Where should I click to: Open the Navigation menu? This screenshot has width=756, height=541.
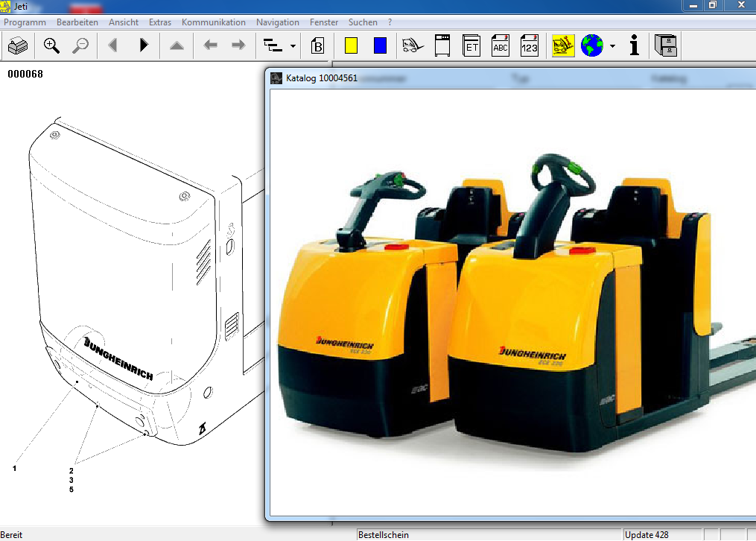point(277,22)
